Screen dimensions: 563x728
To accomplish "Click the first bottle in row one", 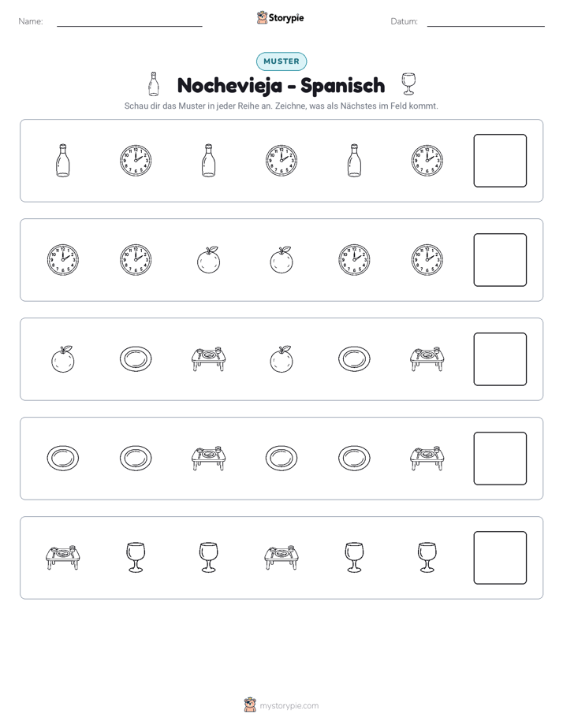I will pos(63,161).
